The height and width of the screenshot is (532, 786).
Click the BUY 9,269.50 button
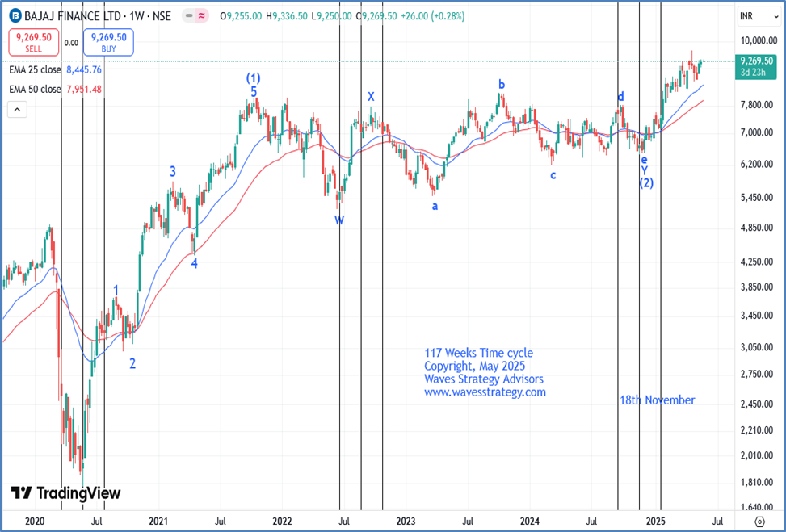(108, 42)
